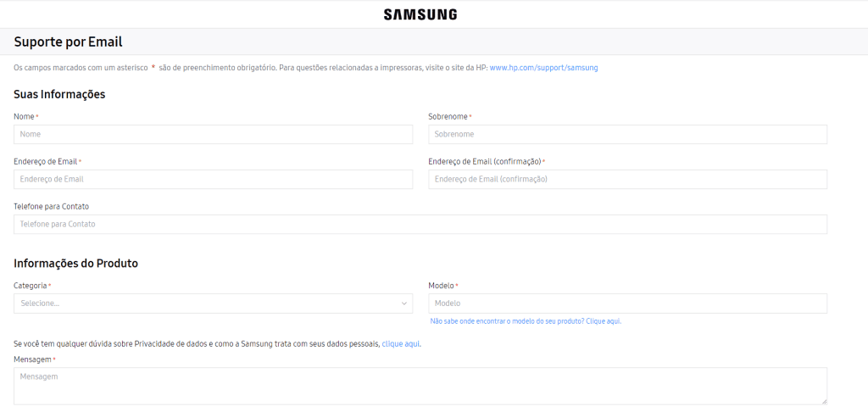Click the 'Suas Informações' section heading
The width and height of the screenshot is (868, 412).
(x=59, y=94)
